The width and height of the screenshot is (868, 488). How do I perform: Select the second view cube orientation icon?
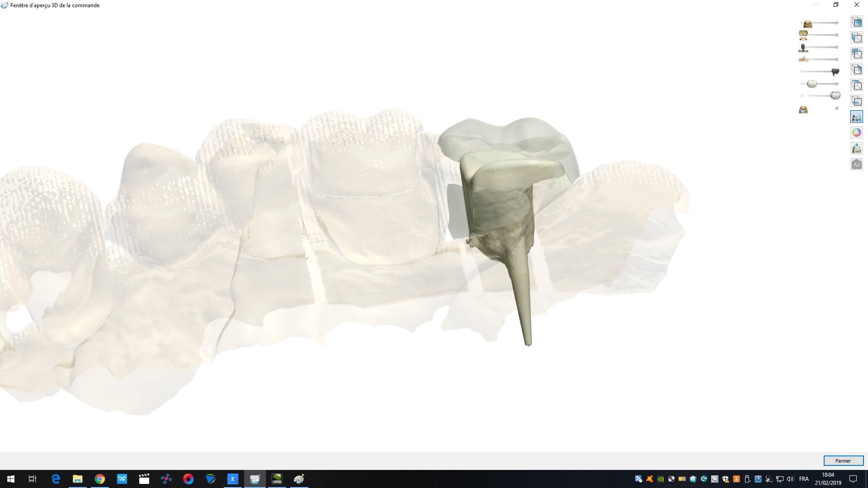[x=856, y=38]
